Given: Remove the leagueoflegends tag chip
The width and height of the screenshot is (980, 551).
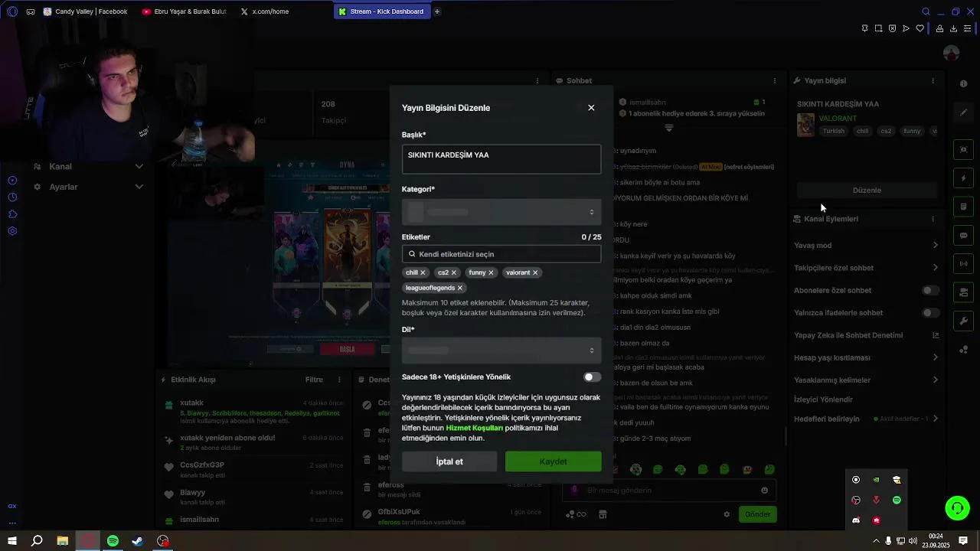Looking at the screenshot, I should pyautogui.click(x=459, y=288).
